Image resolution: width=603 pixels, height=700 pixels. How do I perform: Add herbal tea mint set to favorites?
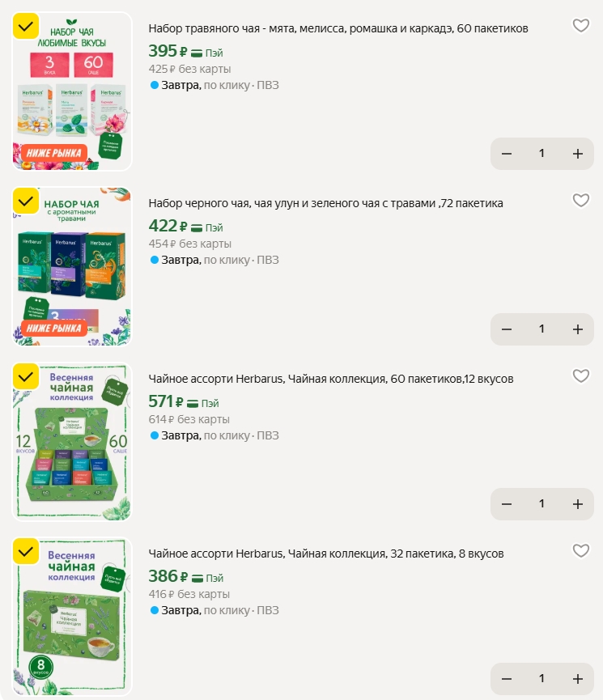[580, 26]
